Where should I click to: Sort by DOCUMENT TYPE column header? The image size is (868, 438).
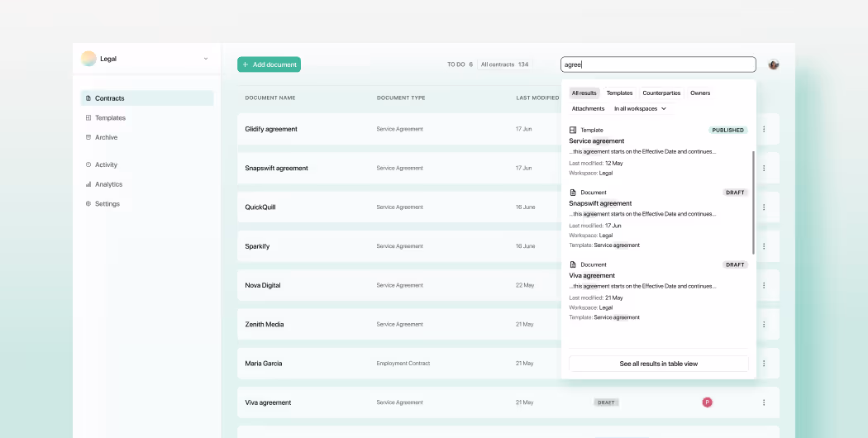tap(401, 98)
